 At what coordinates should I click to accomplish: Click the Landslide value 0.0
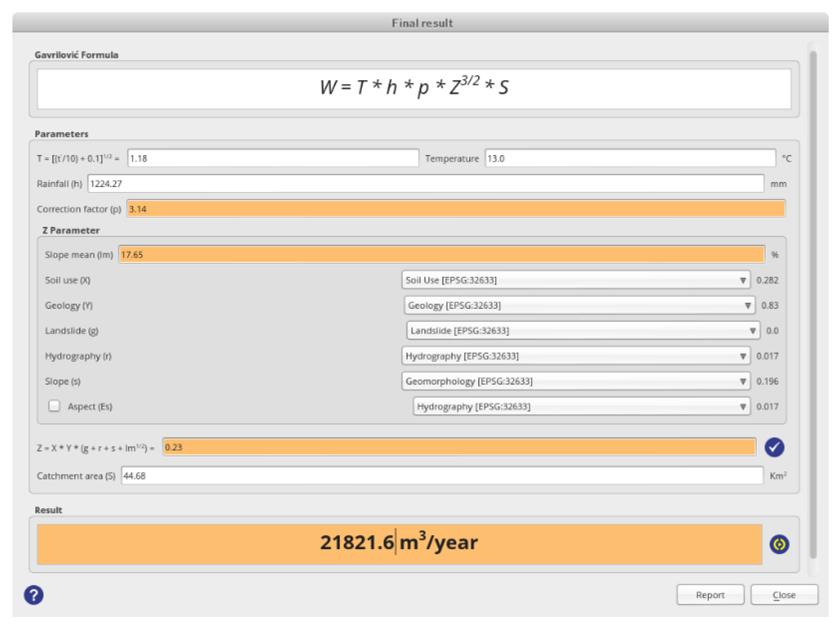point(772,330)
